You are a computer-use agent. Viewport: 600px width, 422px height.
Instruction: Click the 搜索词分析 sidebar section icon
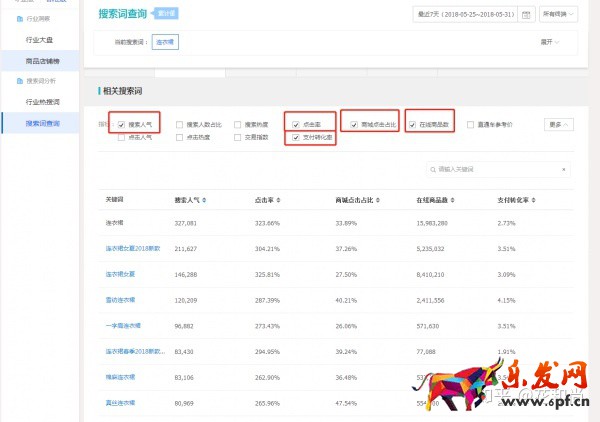coord(20,80)
